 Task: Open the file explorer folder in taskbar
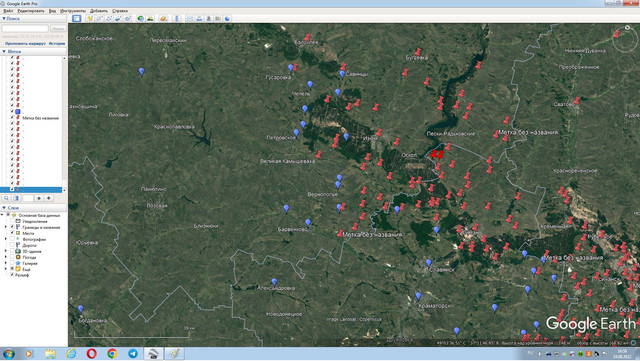50,353
